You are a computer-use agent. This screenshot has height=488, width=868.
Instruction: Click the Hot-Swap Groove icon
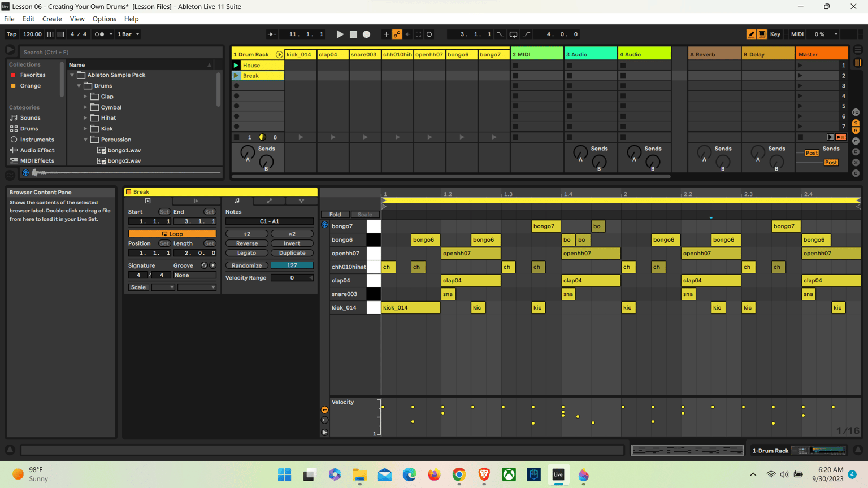(x=204, y=265)
